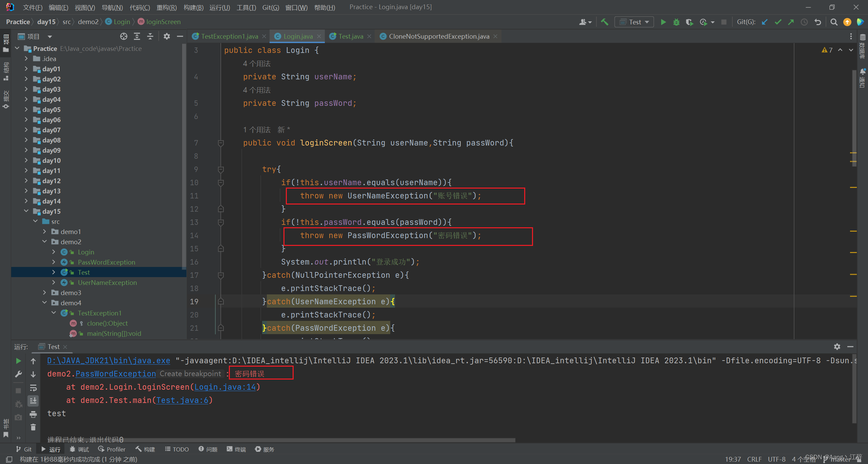The height and width of the screenshot is (464, 868).
Task: Open the 重构(R) menu
Action: tap(167, 7)
